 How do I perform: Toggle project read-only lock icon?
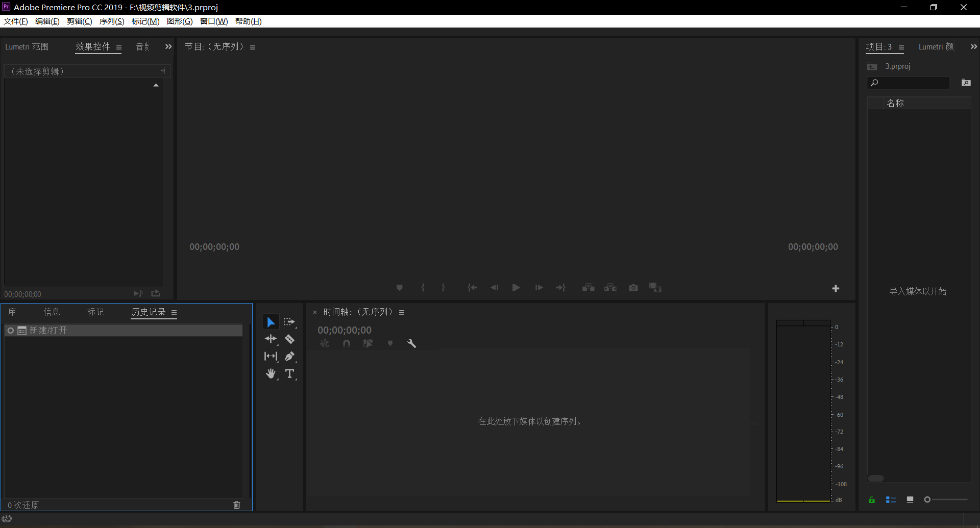(872, 500)
